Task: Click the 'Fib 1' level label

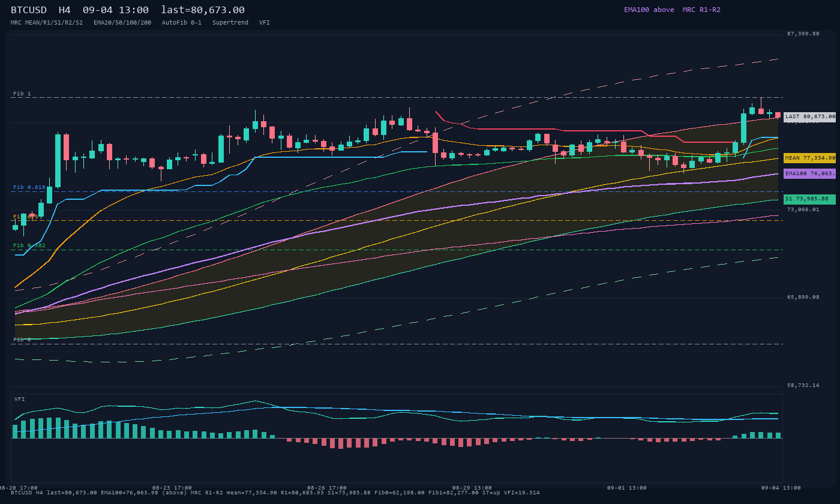Action: point(22,94)
